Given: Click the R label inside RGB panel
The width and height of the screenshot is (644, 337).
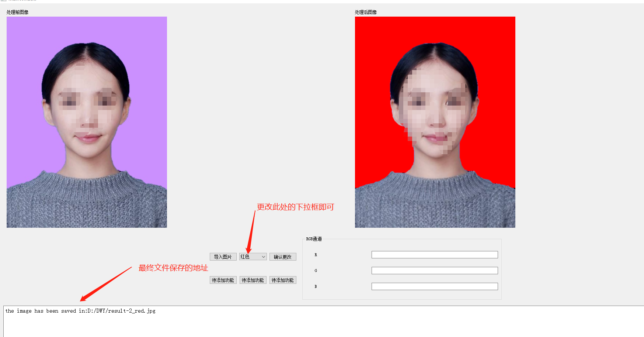Looking at the screenshot, I should point(316,255).
